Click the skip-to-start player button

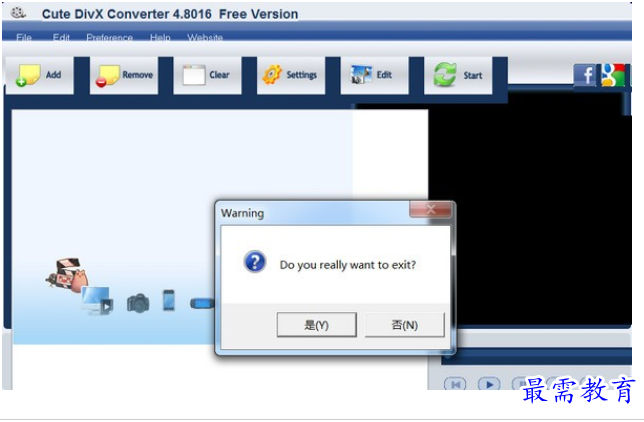coord(455,384)
